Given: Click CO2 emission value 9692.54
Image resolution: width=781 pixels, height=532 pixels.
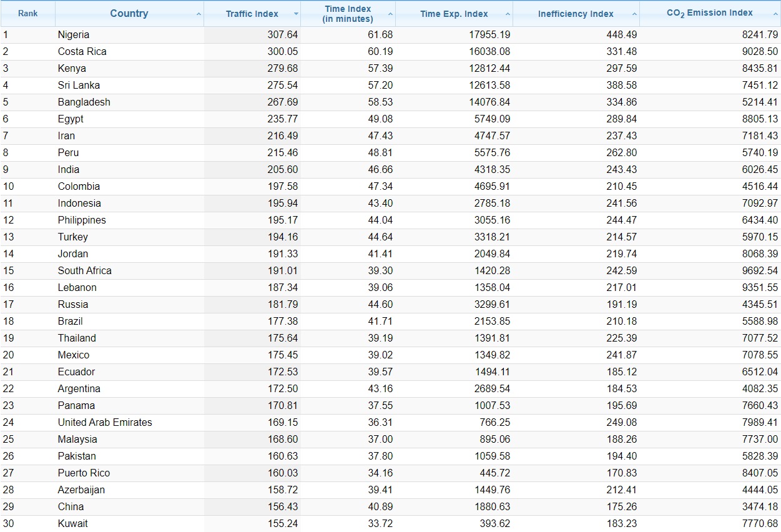Looking at the screenshot, I should pos(760,271).
